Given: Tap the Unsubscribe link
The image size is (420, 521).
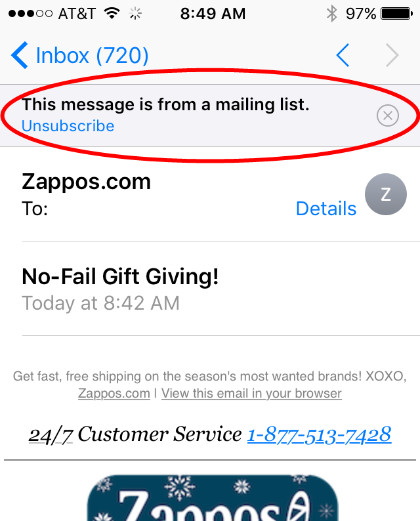Looking at the screenshot, I should pos(68,126).
